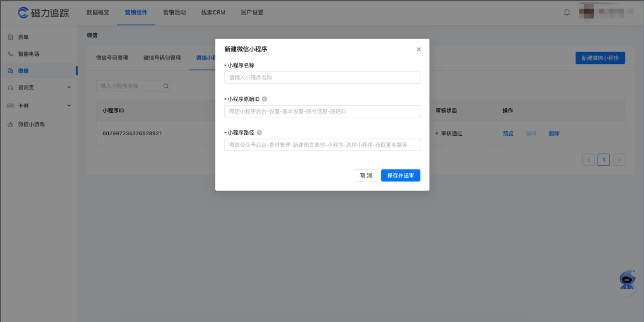Click the 小程序名称 input field
The height and width of the screenshot is (322, 644).
pos(322,77)
